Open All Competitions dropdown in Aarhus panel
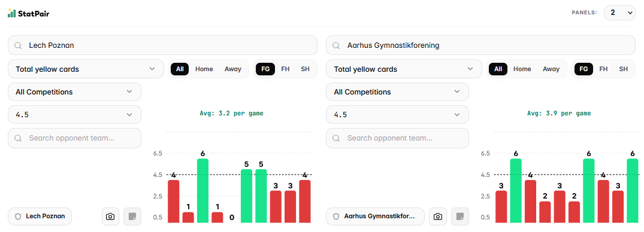This screenshot has width=644, height=232. [398, 92]
